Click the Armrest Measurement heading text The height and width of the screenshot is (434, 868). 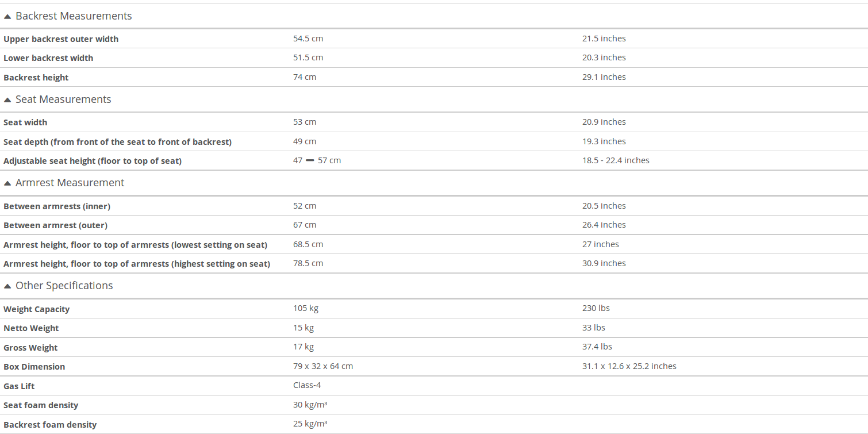pos(70,183)
